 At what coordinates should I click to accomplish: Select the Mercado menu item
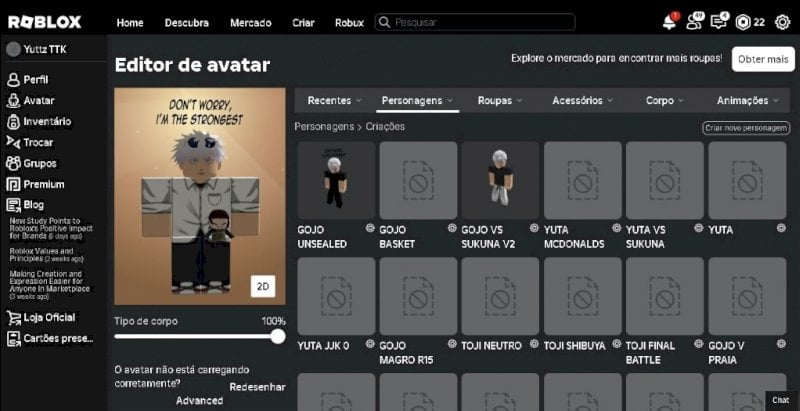point(251,23)
